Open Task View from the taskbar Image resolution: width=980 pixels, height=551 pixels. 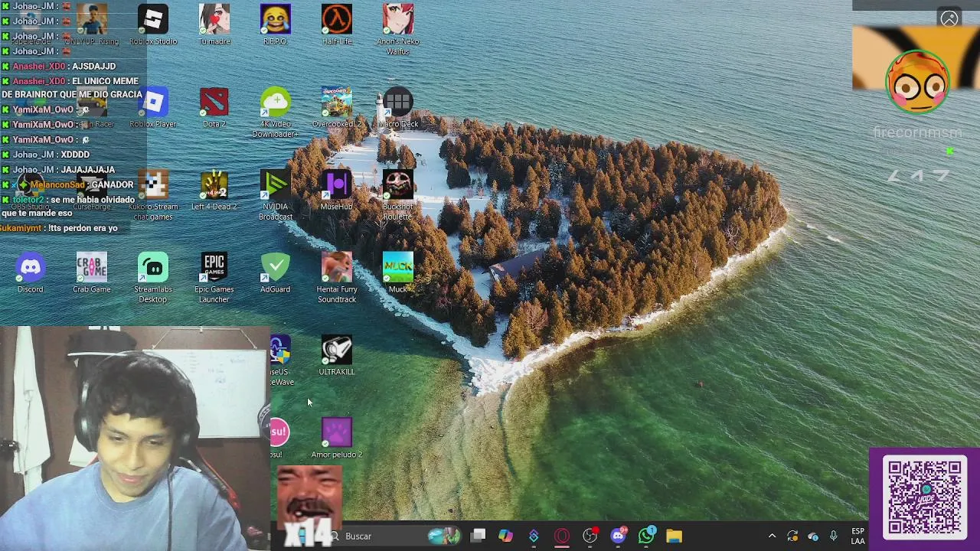point(478,536)
